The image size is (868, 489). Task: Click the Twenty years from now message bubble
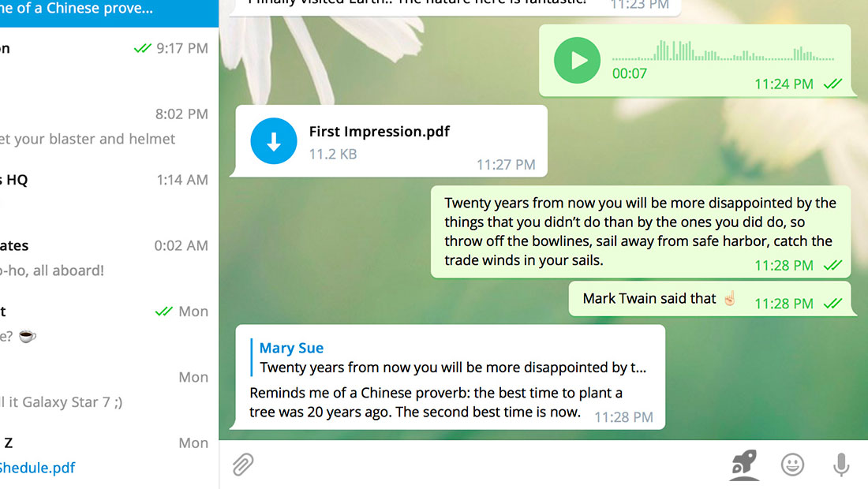pos(641,232)
